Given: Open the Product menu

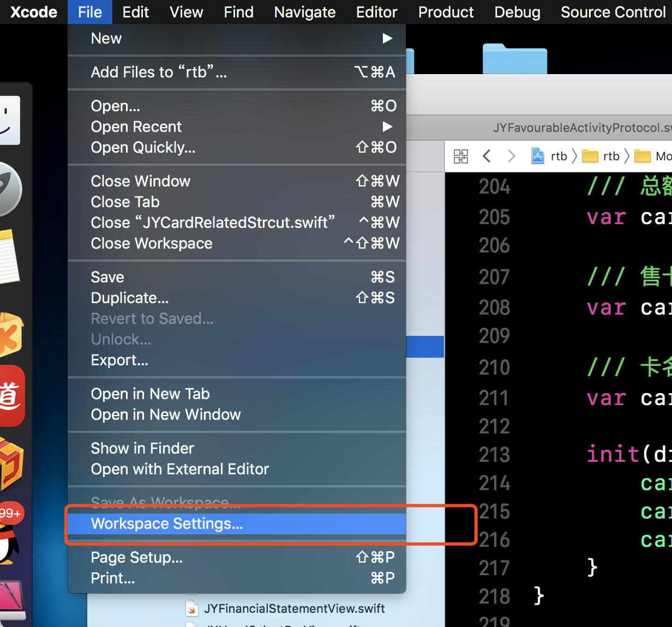Looking at the screenshot, I should pyautogui.click(x=446, y=12).
